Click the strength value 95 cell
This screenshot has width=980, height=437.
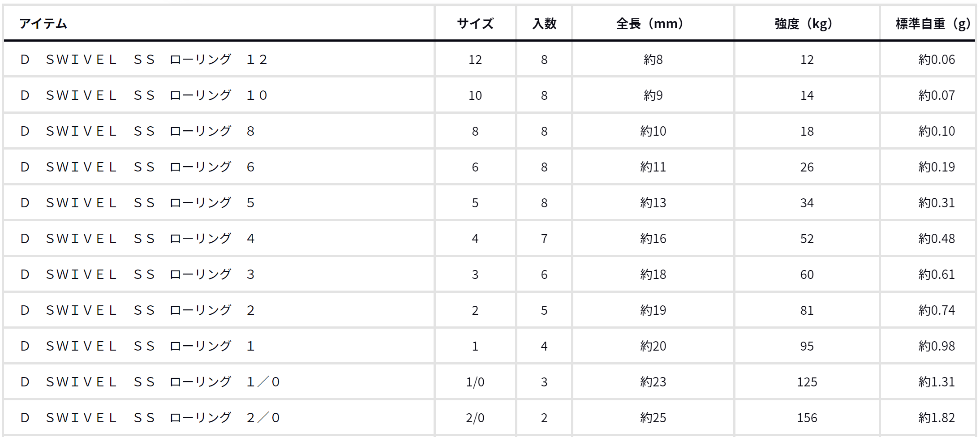click(x=807, y=346)
